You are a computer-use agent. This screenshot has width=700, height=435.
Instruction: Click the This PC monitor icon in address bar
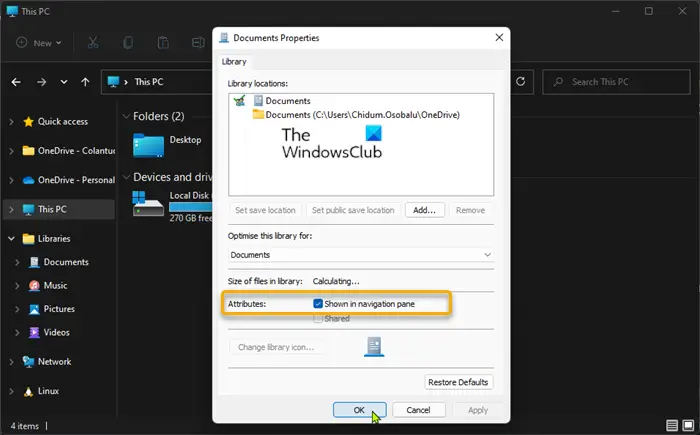pos(113,82)
